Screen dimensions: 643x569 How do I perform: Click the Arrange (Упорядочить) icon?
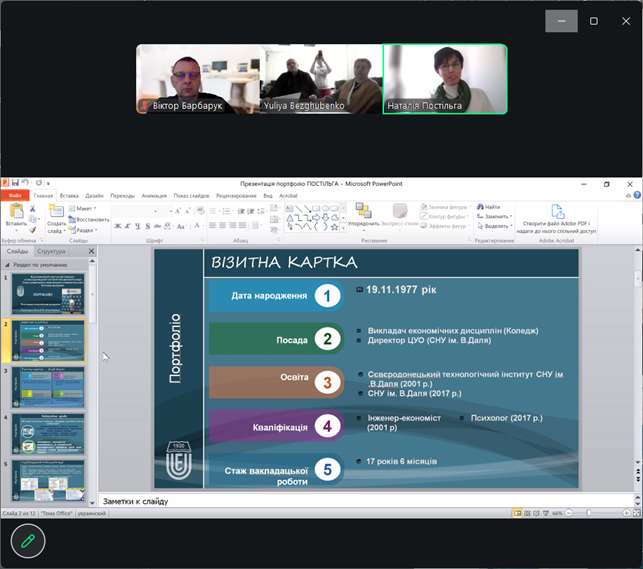[363, 210]
